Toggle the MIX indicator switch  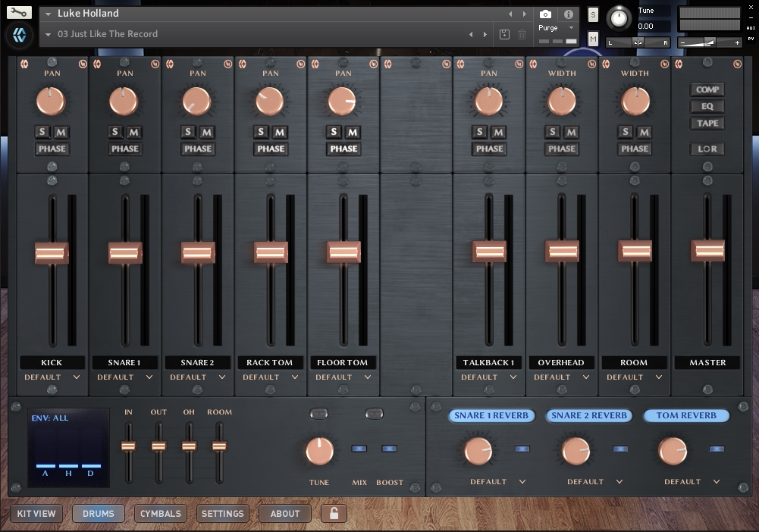(359, 449)
